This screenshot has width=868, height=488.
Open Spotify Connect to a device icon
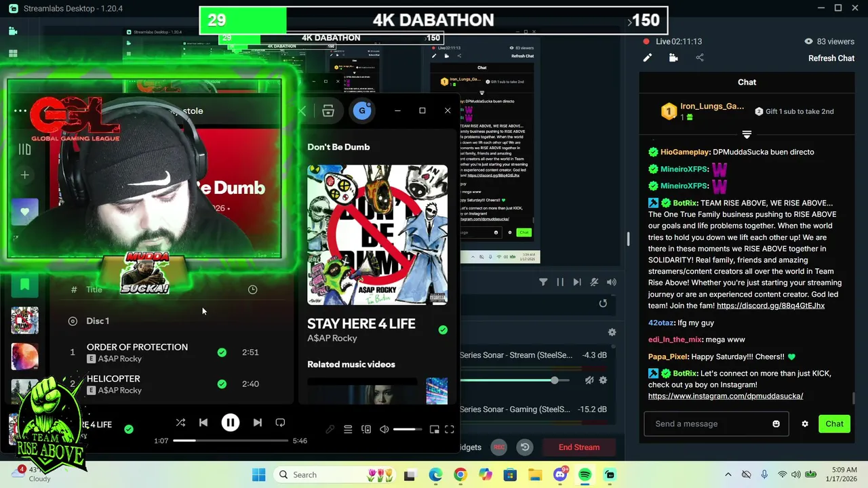click(x=366, y=430)
